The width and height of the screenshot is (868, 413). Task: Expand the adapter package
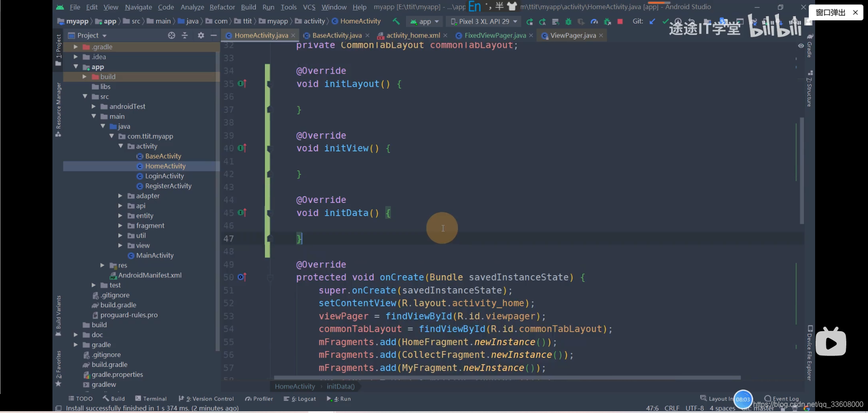(x=121, y=196)
